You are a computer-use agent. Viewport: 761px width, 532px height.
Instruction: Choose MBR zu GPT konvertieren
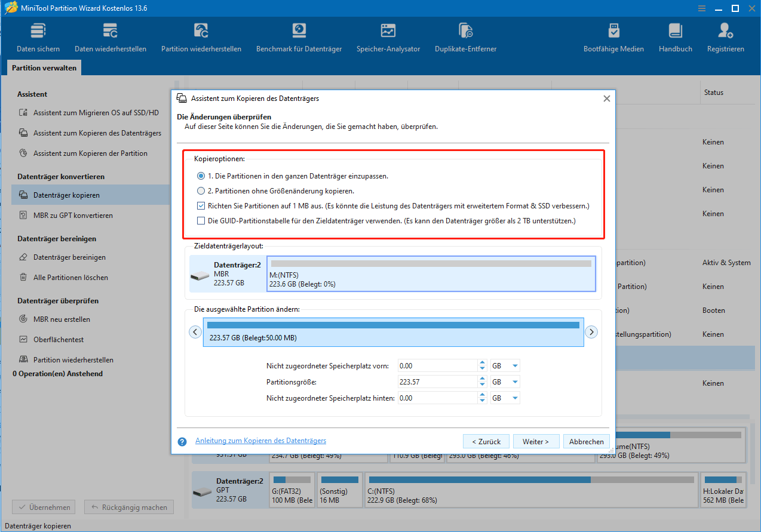click(x=66, y=216)
